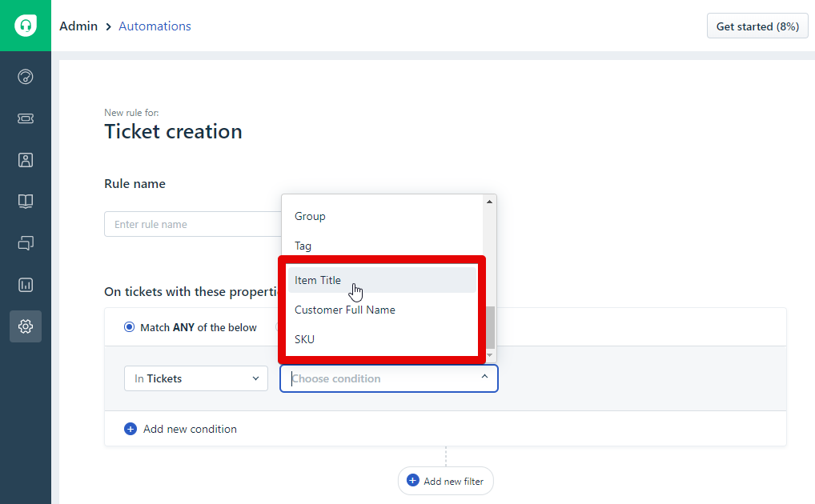815x504 pixels.
Task: Open the Reports chart icon
Action: pos(26,285)
